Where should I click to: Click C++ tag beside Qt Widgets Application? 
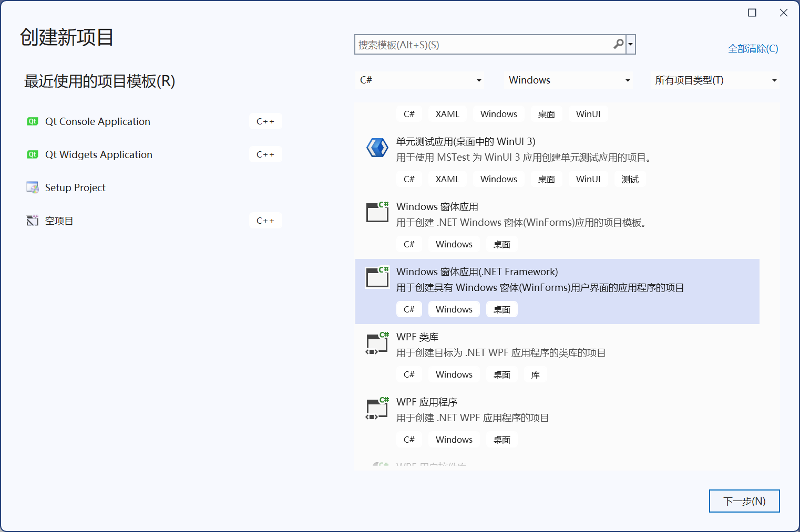pyautogui.click(x=265, y=154)
